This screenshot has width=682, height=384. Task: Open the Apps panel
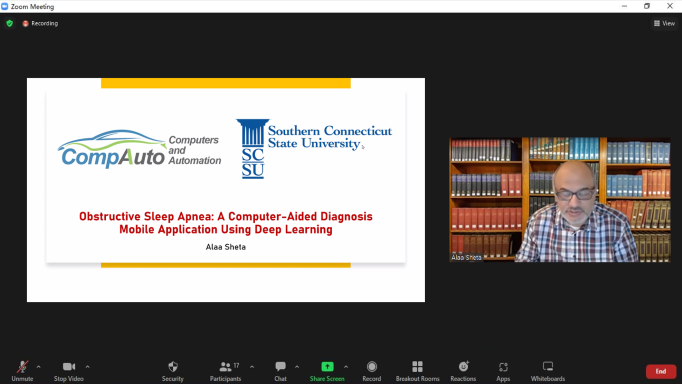pos(503,371)
